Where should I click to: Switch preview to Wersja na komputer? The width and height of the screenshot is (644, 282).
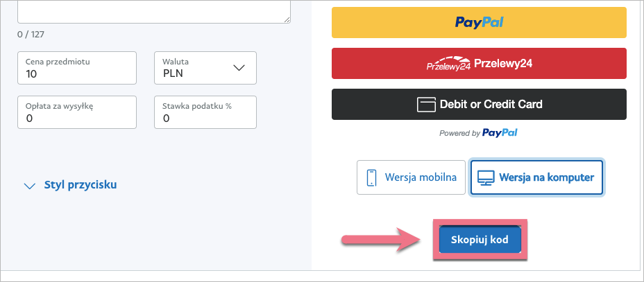point(536,177)
